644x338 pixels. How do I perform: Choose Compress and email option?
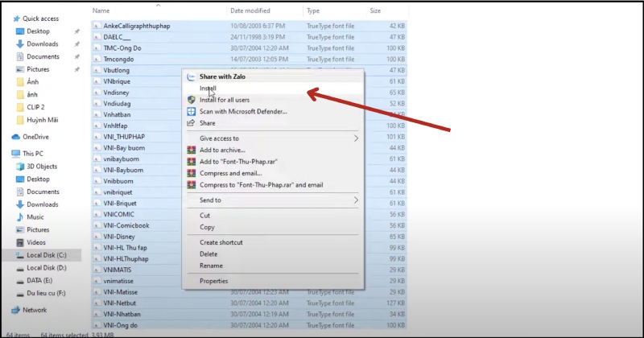coord(232,173)
